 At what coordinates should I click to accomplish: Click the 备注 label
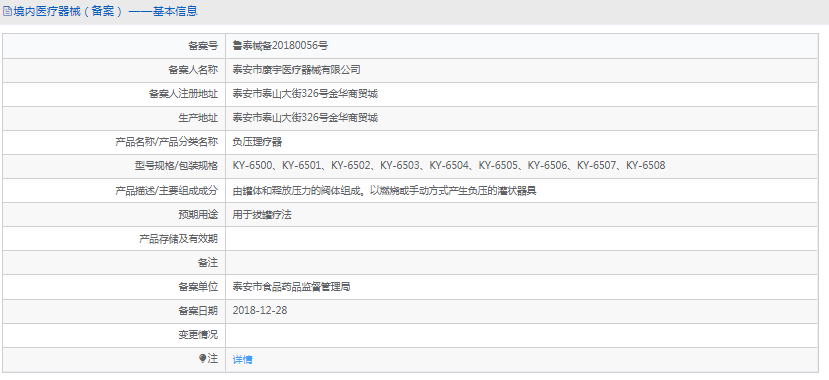point(208,263)
